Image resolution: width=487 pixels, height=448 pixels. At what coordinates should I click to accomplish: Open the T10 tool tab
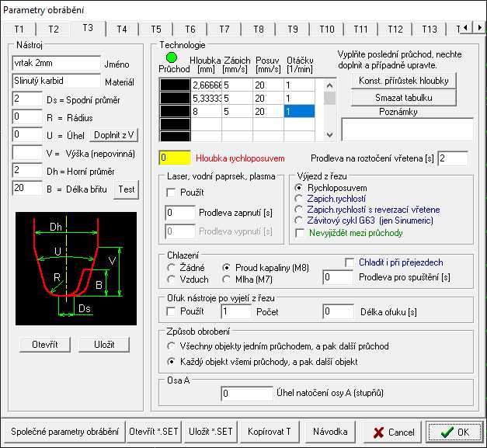pos(326,29)
